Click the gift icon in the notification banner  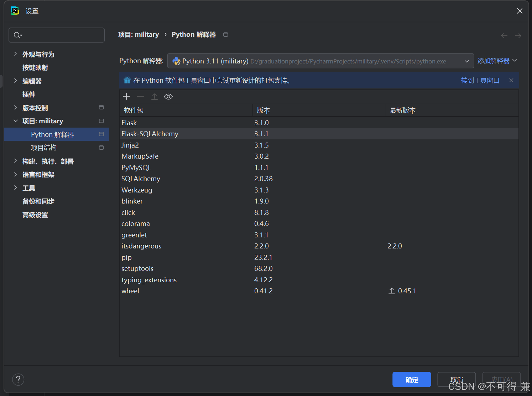[x=127, y=80]
